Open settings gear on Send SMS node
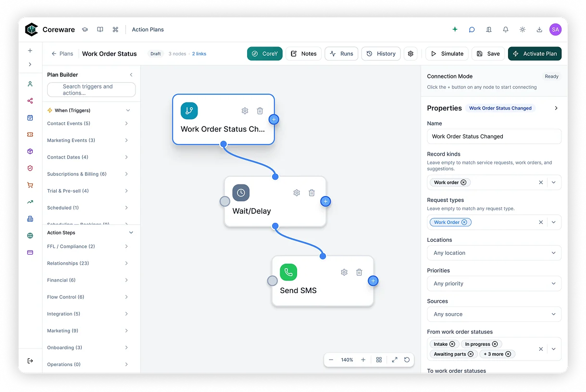 point(344,272)
